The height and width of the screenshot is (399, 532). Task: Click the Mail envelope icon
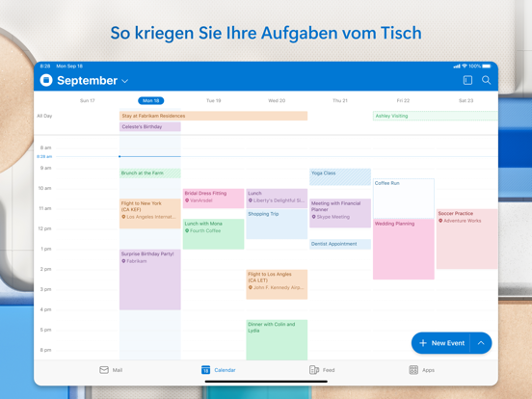[104, 370]
